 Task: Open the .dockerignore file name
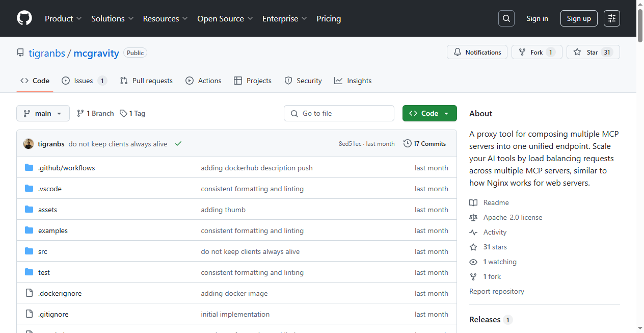coord(60,293)
